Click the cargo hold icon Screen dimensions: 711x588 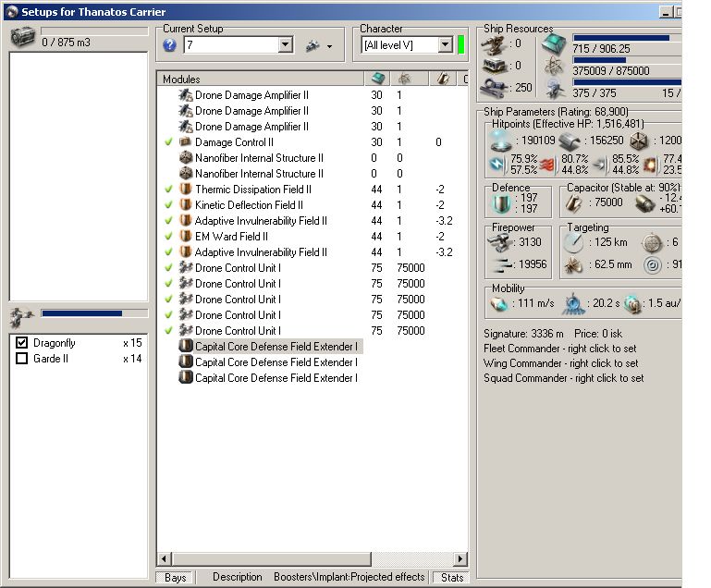click(x=22, y=37)
